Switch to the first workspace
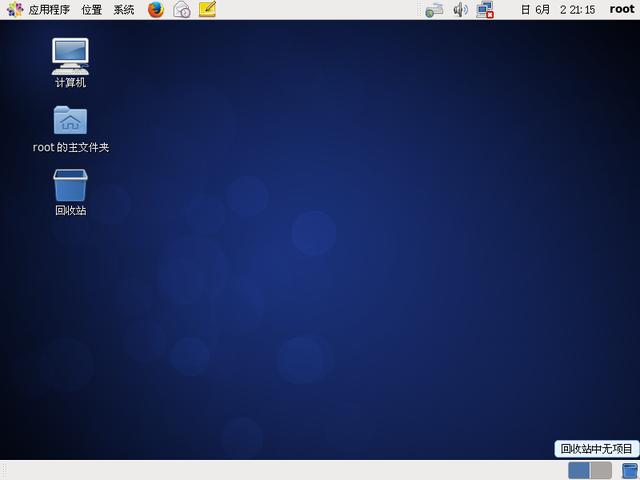The image size is (640, 480). pyautogui.click(x=579, y=471)
